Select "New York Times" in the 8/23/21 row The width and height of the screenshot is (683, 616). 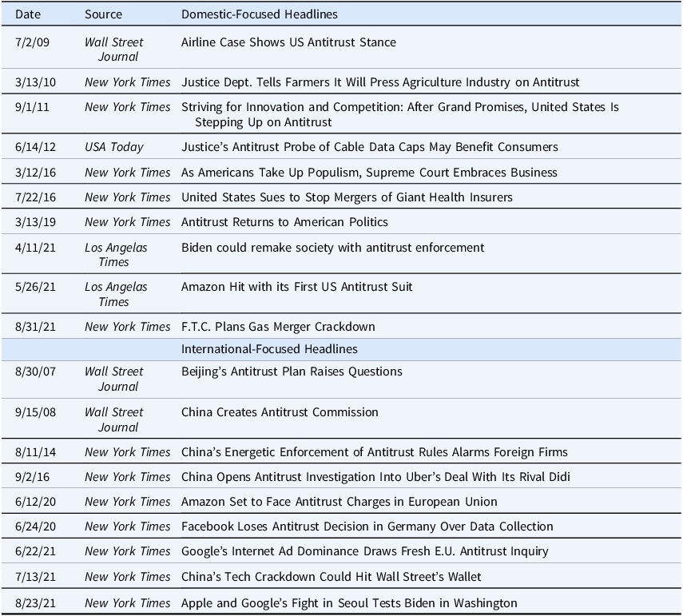(128, 603)
